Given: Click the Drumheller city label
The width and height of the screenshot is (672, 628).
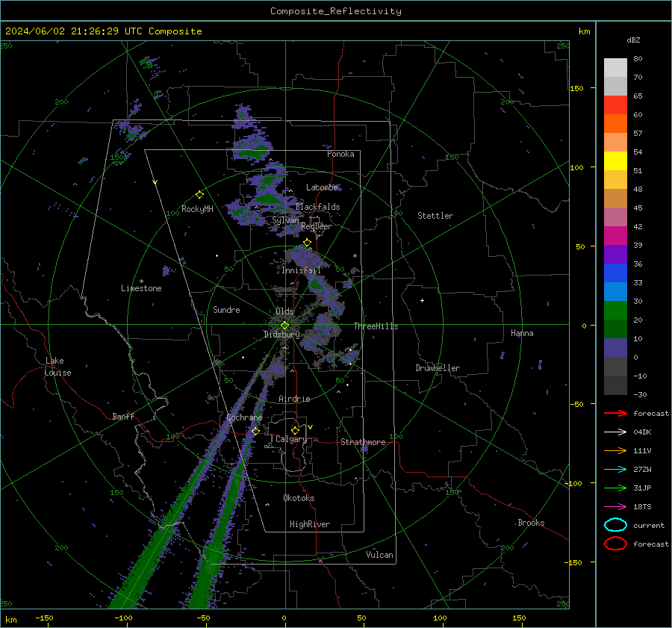Looking at the screenshot, I should [438, 368].
